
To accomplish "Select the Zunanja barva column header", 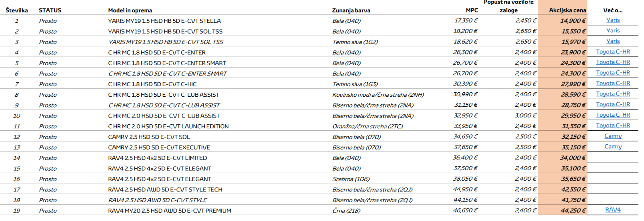I will (351, 10).
